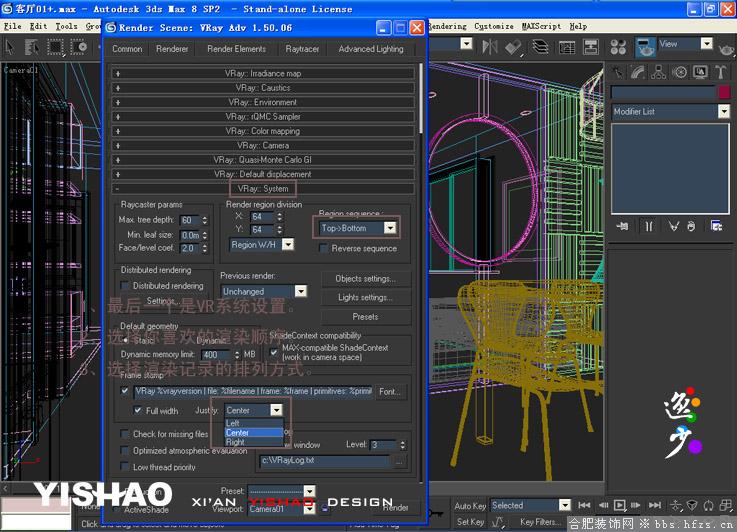This screenshot has width=737, height=532.
Task: Uncheck the Full width checkbox
Action: (x=137, y=410)
